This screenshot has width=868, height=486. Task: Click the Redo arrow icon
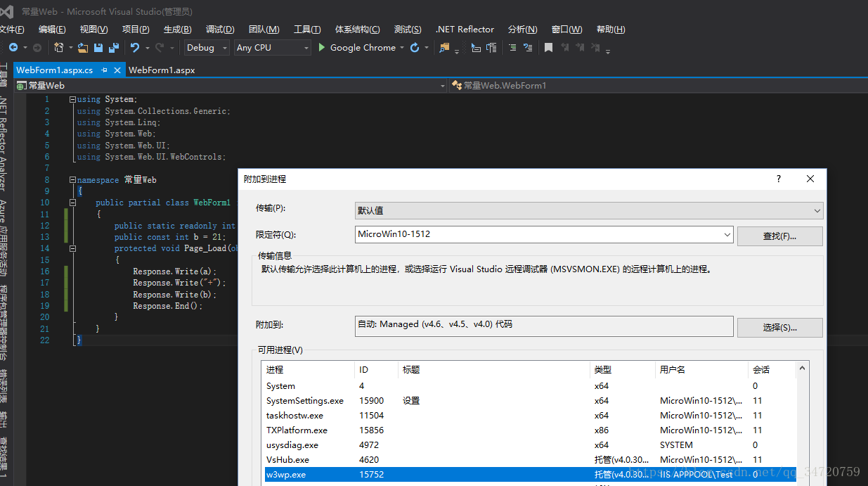click(x=160, y=47)
